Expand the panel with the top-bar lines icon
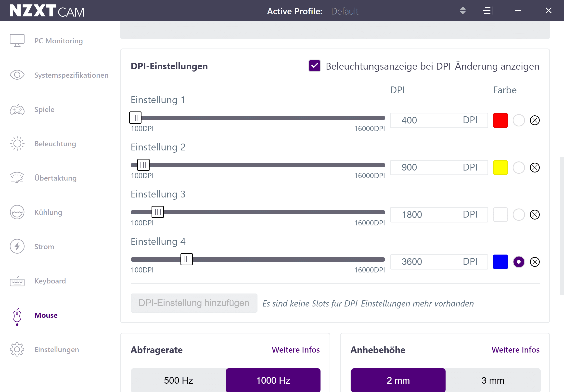This screenshot has width=564, height=392. click(x=487, y=11)
